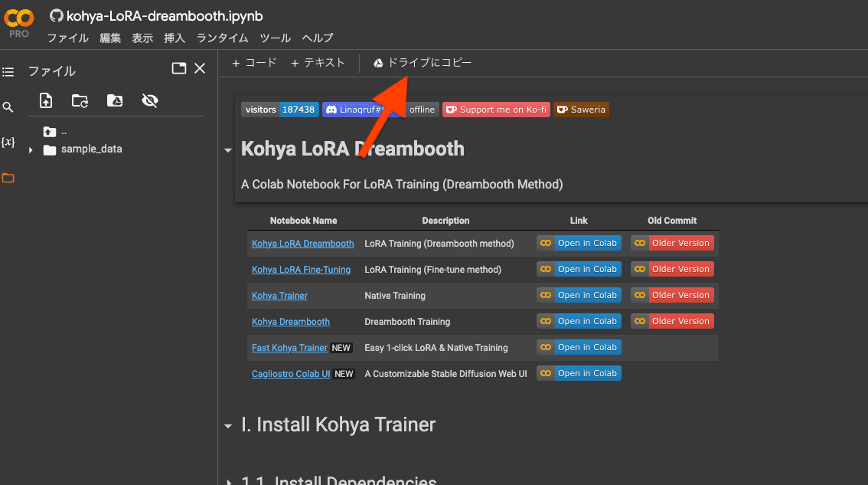Collapse the Kohya LoRA Dreambooth section
This screenshot has width=868, height=485.
coord(228,150)
